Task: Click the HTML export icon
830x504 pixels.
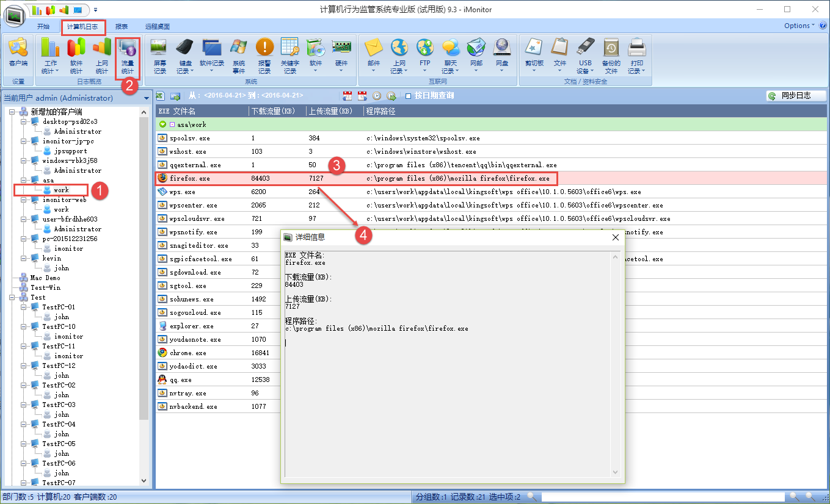Action: click(175, 96)
